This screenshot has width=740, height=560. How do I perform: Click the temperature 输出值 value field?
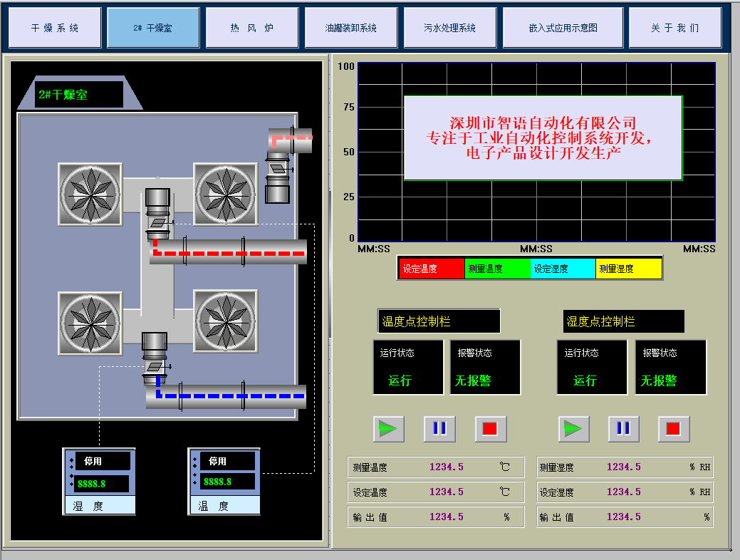(436, 517)
